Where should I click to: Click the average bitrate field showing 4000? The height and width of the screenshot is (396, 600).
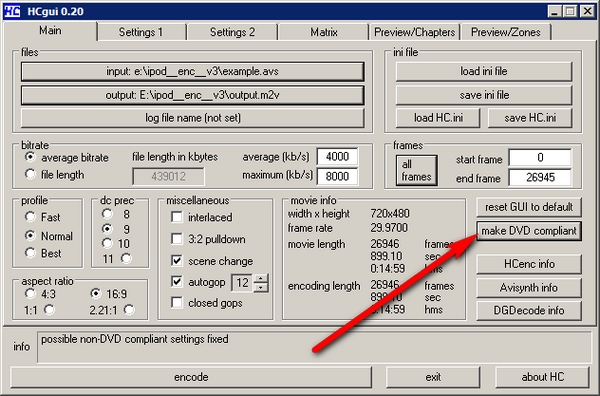[337, 157]
